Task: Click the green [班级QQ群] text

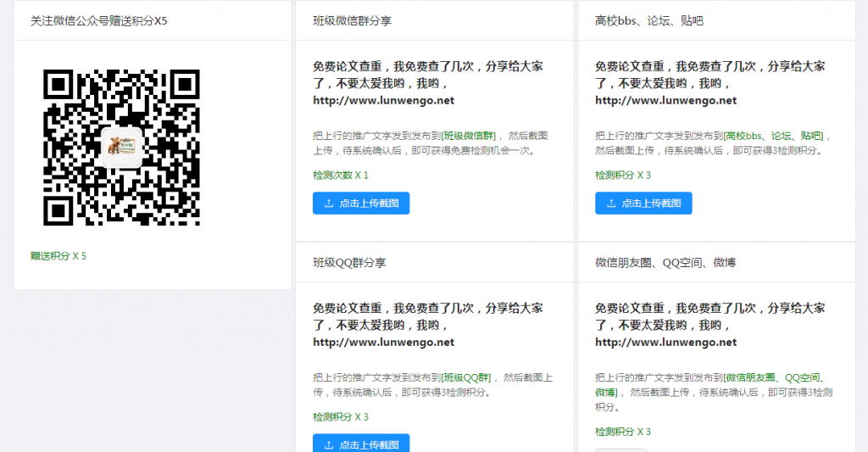Action: click(467, 377)
